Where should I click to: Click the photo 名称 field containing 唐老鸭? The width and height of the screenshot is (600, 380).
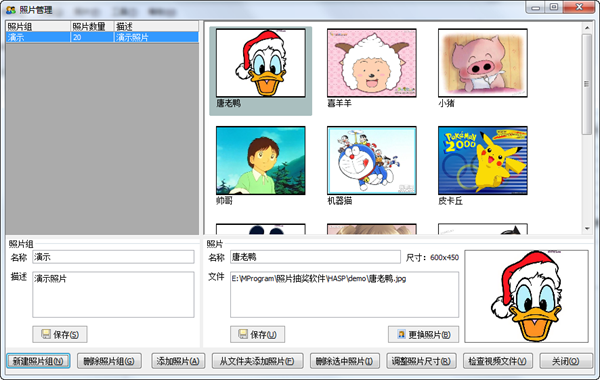tap(315, 257)
